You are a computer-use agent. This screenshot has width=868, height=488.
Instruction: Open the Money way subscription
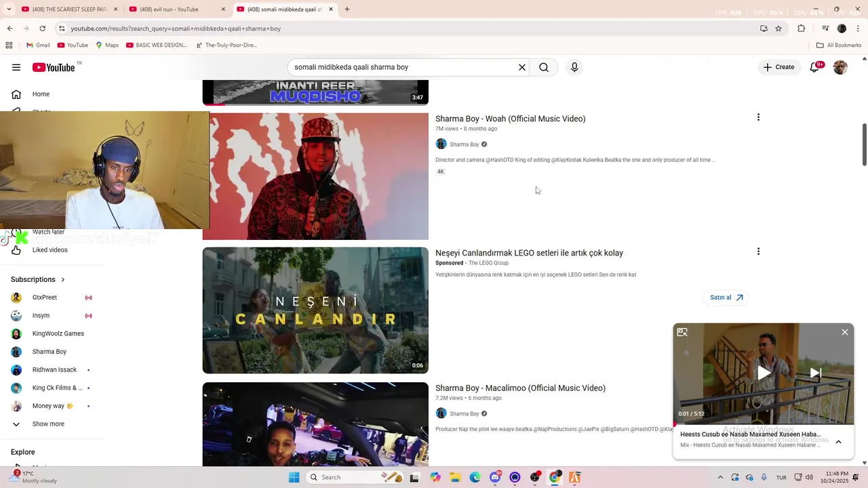(53, 406)
